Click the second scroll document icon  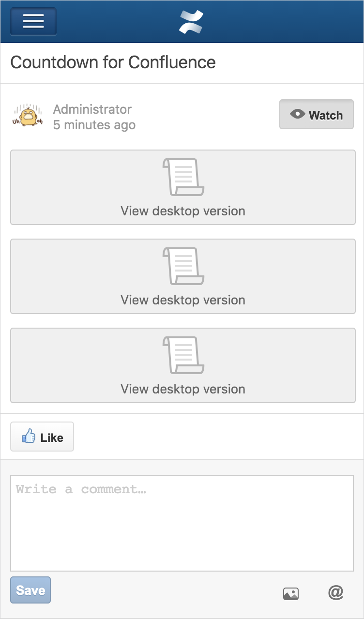(x=182, y=266)
